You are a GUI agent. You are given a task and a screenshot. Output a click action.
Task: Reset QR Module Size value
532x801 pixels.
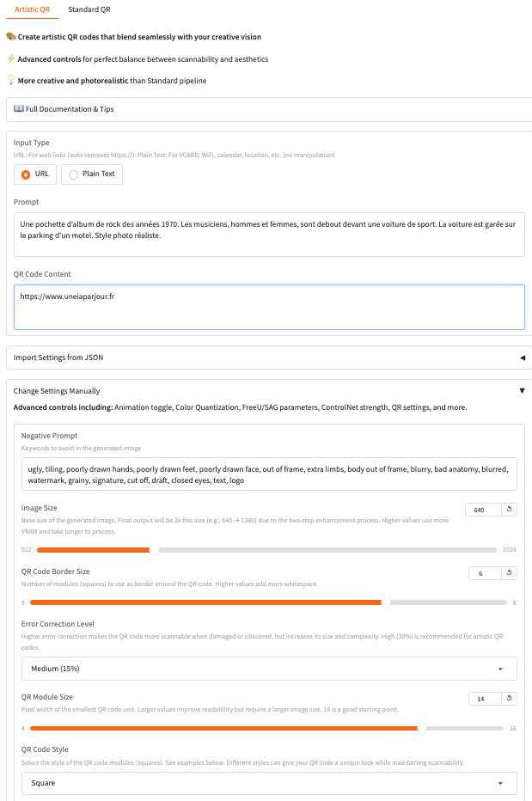510,699
